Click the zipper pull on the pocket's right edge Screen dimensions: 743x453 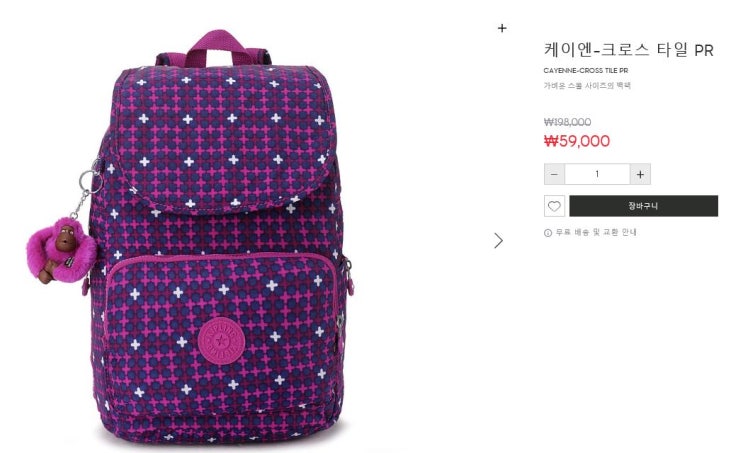[351, 280]
